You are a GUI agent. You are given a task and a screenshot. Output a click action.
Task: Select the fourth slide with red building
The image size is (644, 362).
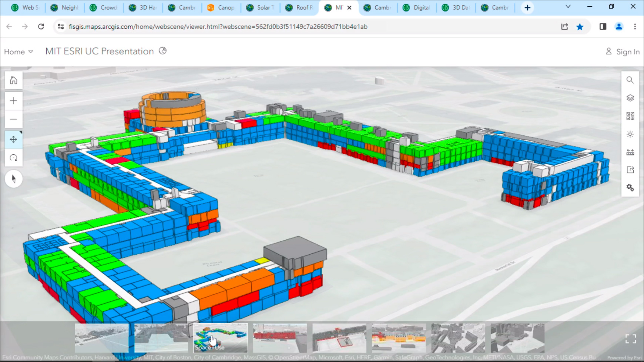tap(280, 338)
